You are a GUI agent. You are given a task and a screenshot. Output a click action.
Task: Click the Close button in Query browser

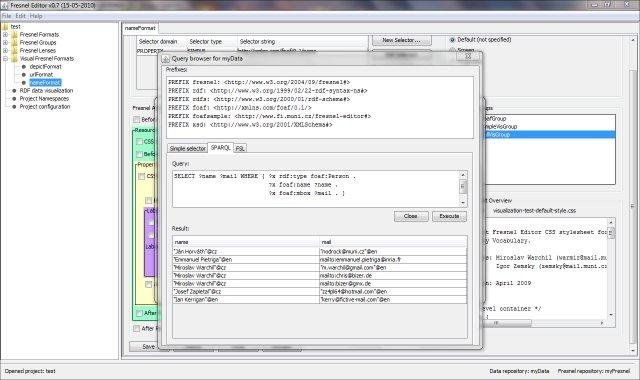(411, 216)
